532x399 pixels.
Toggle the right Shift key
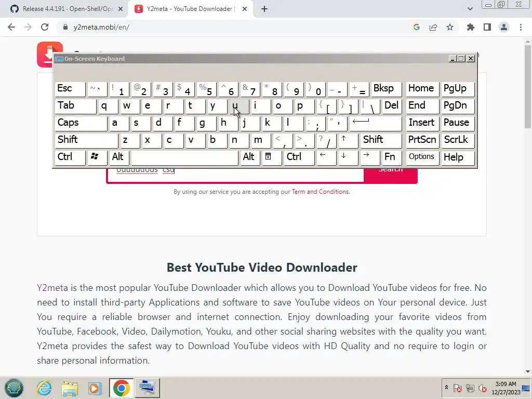(381, 140)
